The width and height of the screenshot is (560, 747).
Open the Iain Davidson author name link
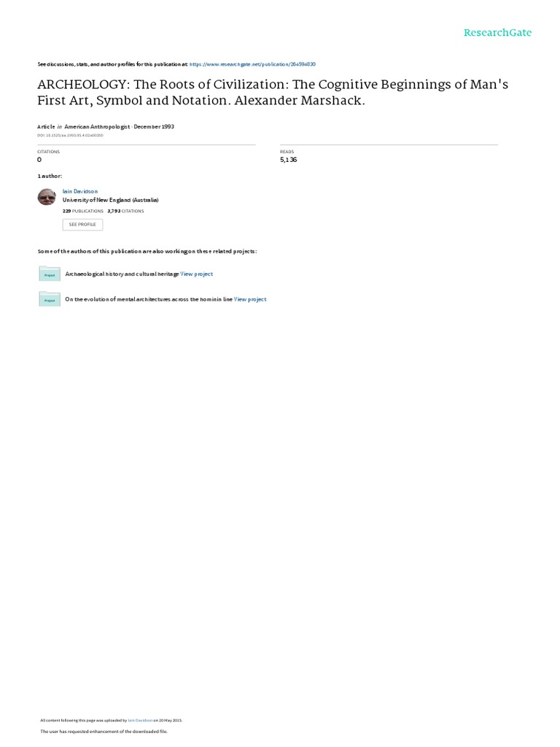(80, 192)
